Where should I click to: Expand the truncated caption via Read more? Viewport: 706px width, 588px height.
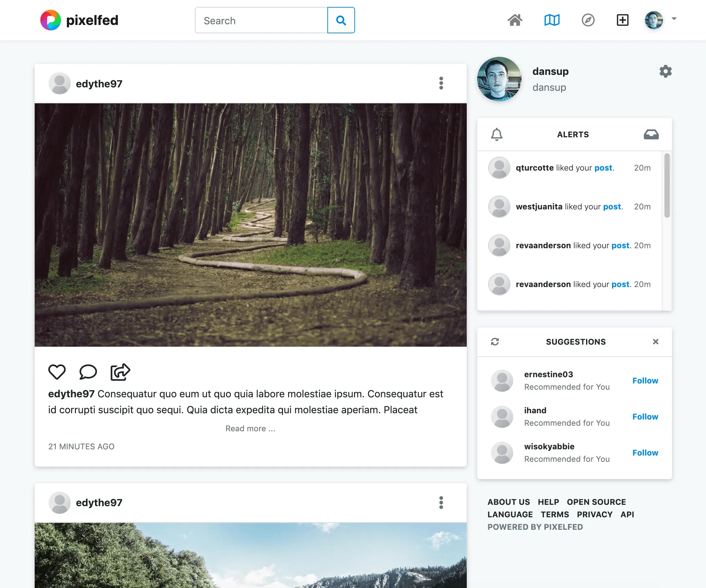250,428
